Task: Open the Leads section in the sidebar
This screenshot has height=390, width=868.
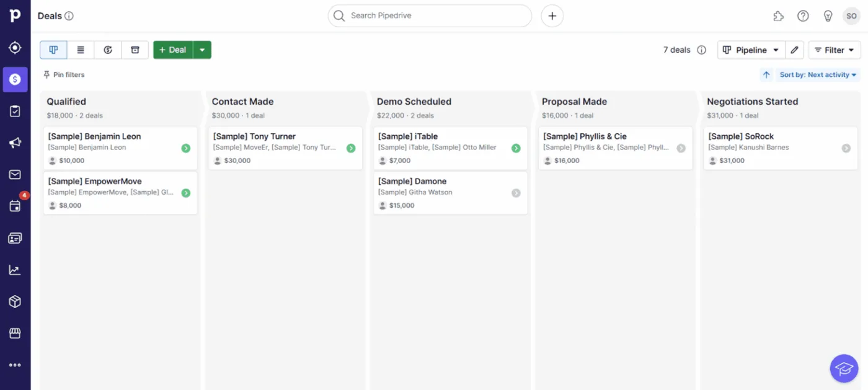Action: (15, 47)
